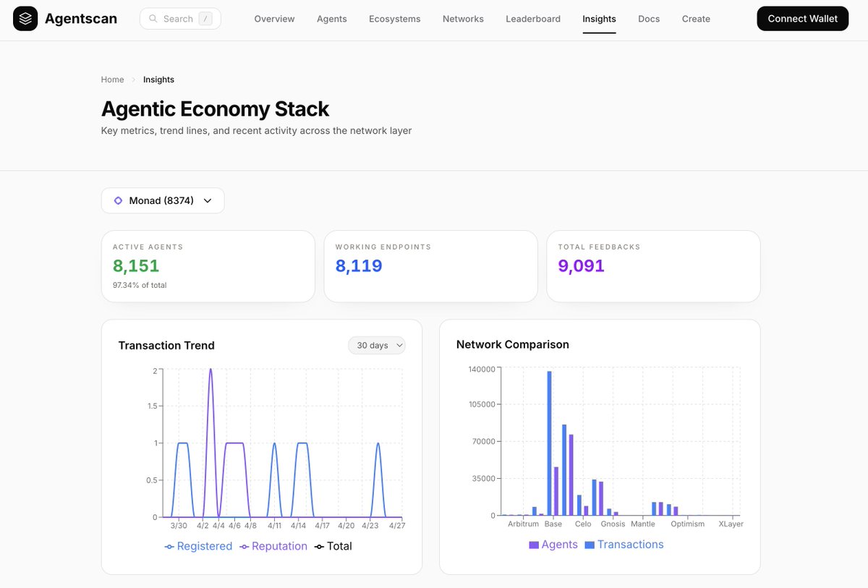Click the Gnosis axis label

pyautogui.click(x=613, y=524)
